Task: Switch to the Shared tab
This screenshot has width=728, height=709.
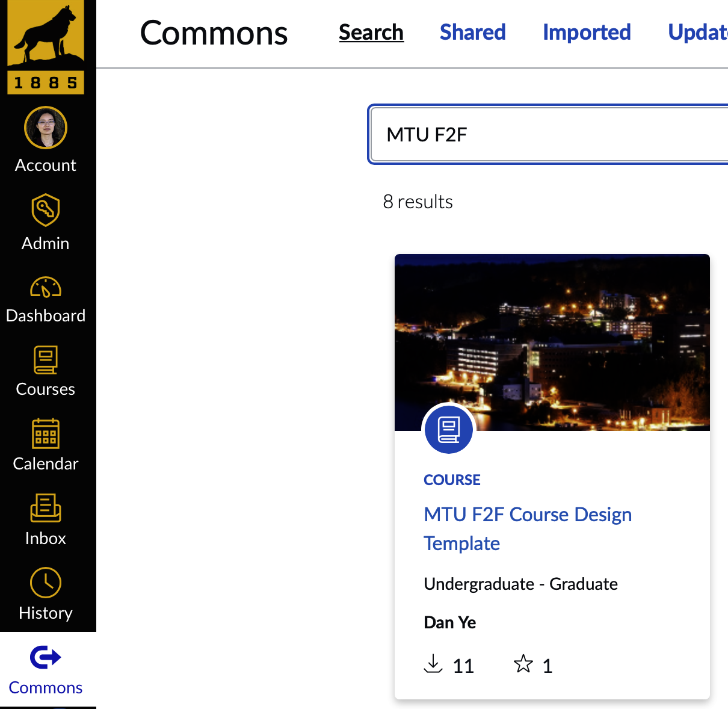Action: tap(473, 33)
